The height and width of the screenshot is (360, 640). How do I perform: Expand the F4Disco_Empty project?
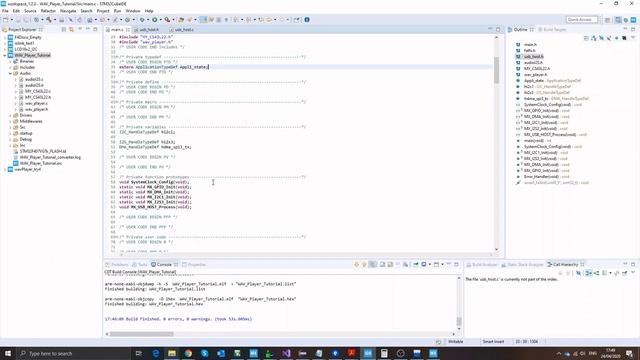(x=5, y=37)
